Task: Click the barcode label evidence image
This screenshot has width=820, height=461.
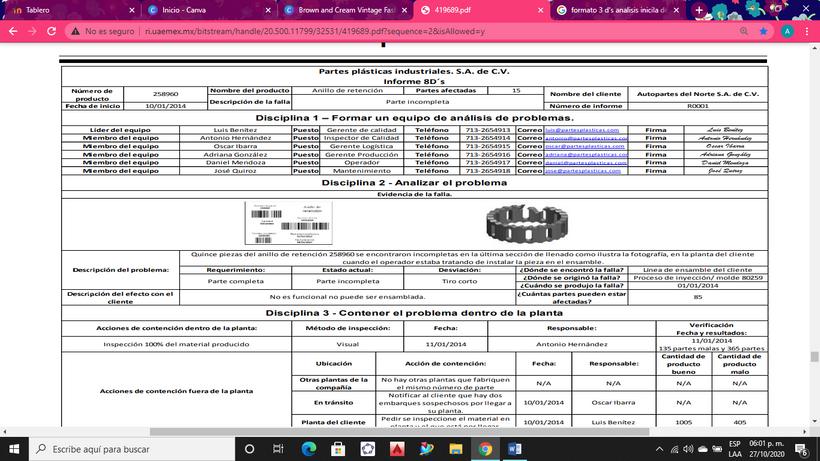Action: point(289,223)
